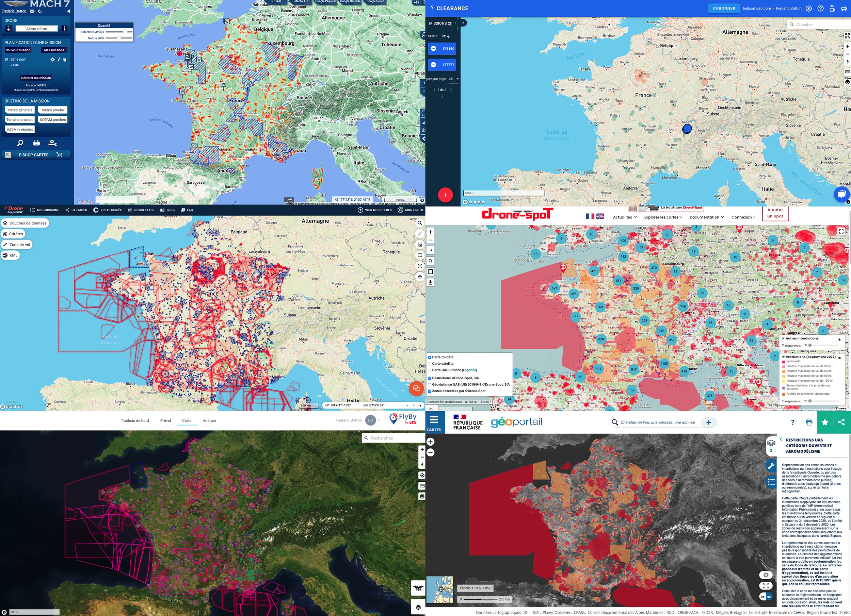Edit mission S1 with the pencil icon

pos(59,60)
